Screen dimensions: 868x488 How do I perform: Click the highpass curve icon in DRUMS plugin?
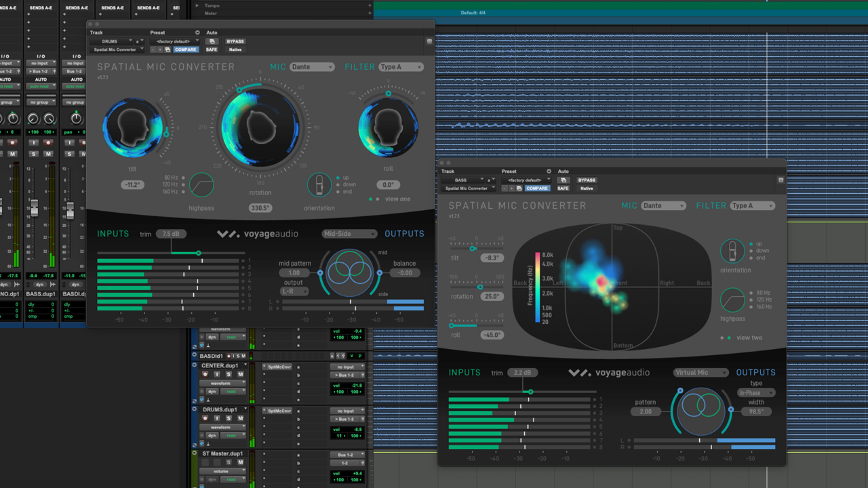[201, 184]
